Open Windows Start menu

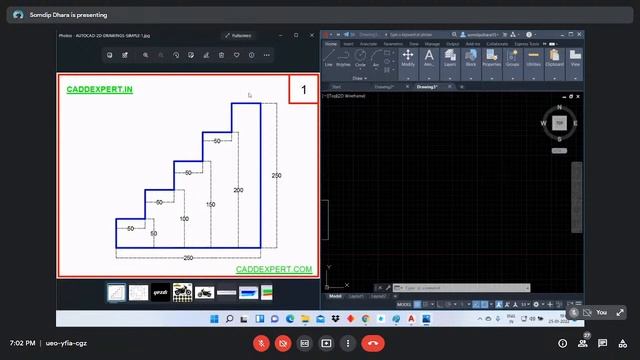click(x=214, y=319)
